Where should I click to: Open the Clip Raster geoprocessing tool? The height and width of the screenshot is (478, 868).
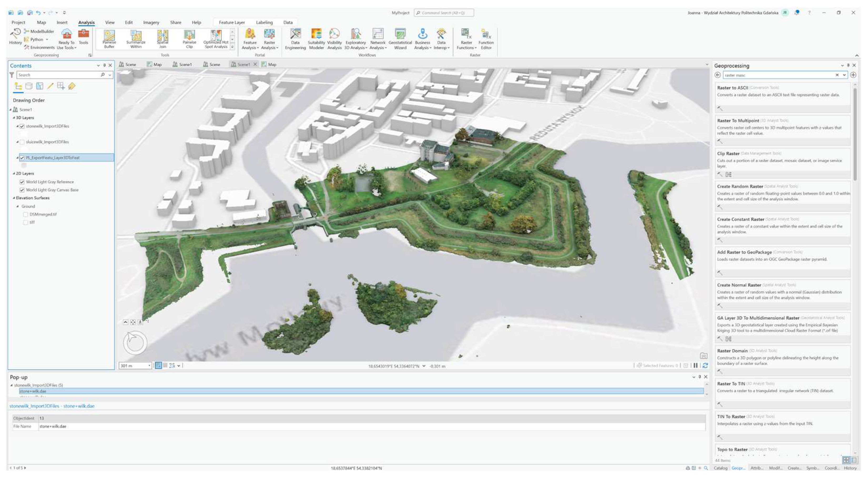tap(728, 153)
